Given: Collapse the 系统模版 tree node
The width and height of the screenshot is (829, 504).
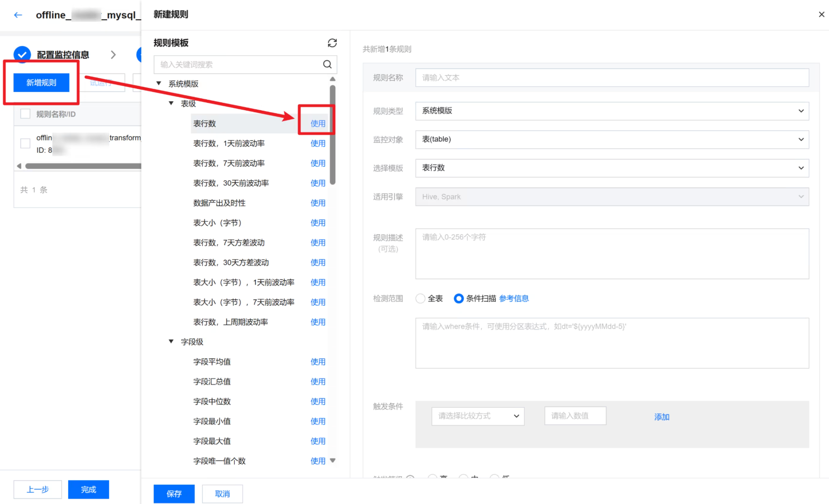Looking at the screenshot, I should pyautogui.click(x=159, y=84).
